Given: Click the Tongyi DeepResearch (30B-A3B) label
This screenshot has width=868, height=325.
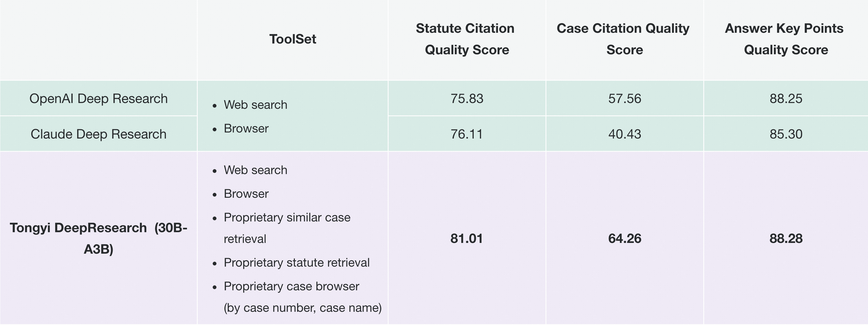Looking at the screenshot, I should [x=98, y=238].
